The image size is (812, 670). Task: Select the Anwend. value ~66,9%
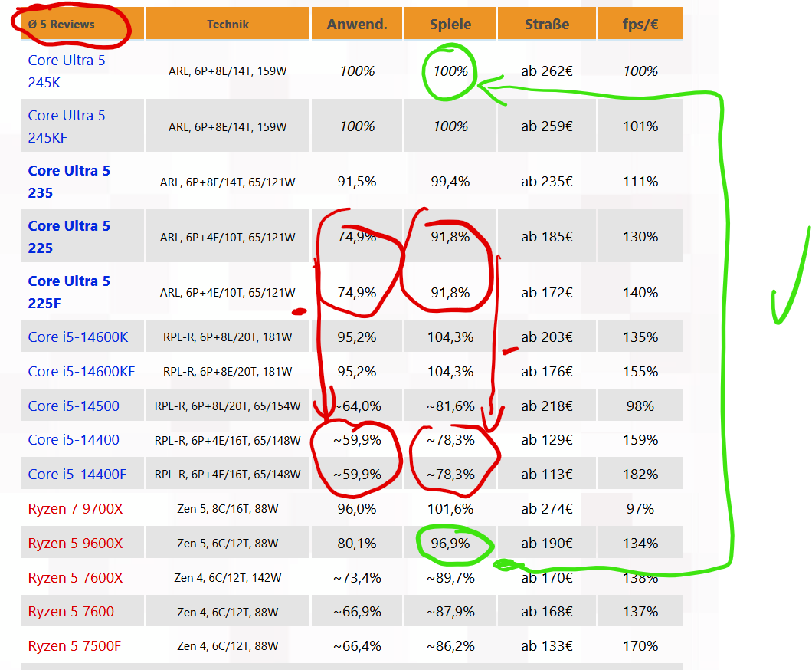click(357, 612)
